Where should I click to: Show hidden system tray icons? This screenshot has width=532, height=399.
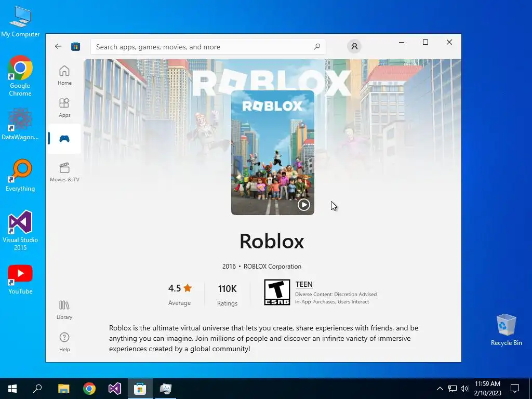(440, 389)
